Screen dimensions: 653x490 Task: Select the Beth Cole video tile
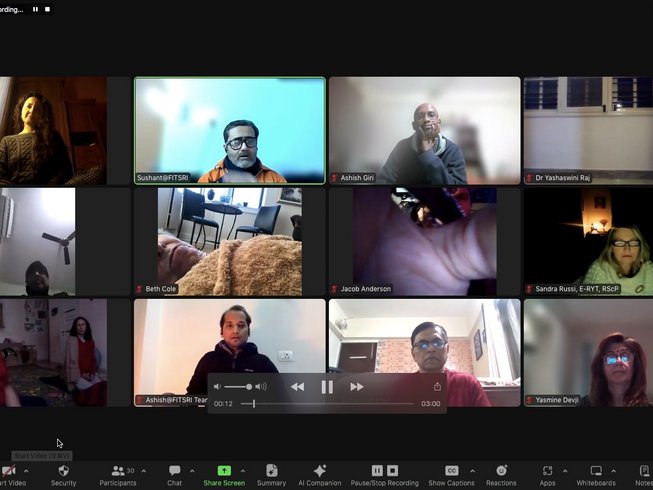(230, 241)
